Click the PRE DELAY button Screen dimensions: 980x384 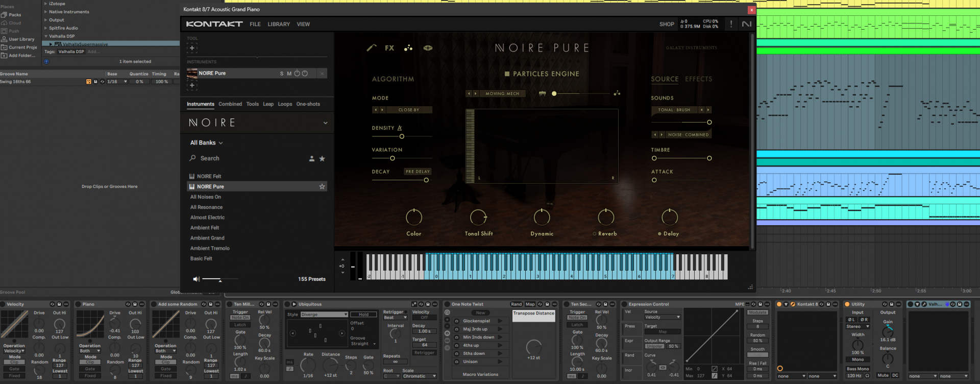point(418,172)
